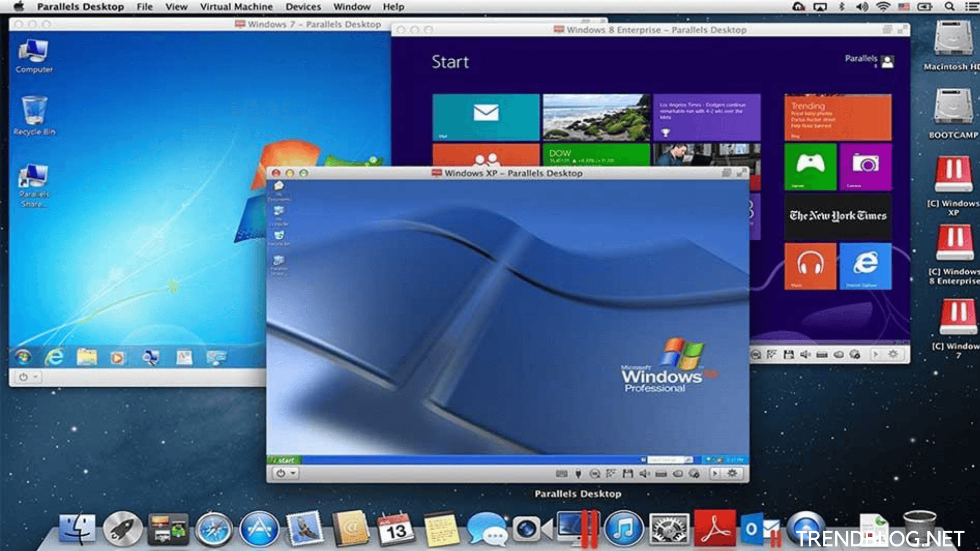
Task: Open the Recycle Bin on Windows 7 desktop
Action: tap(34, 116)
